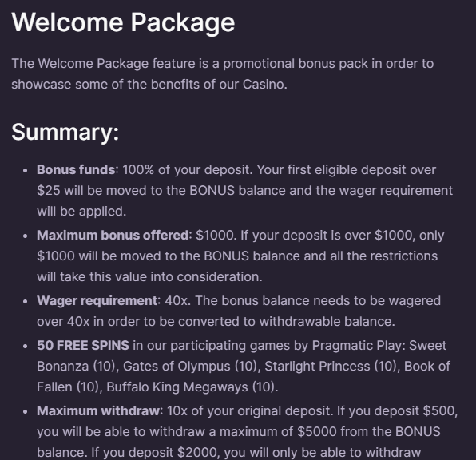Click the intro sentence mentioning our Casino

tap(223, 74)
